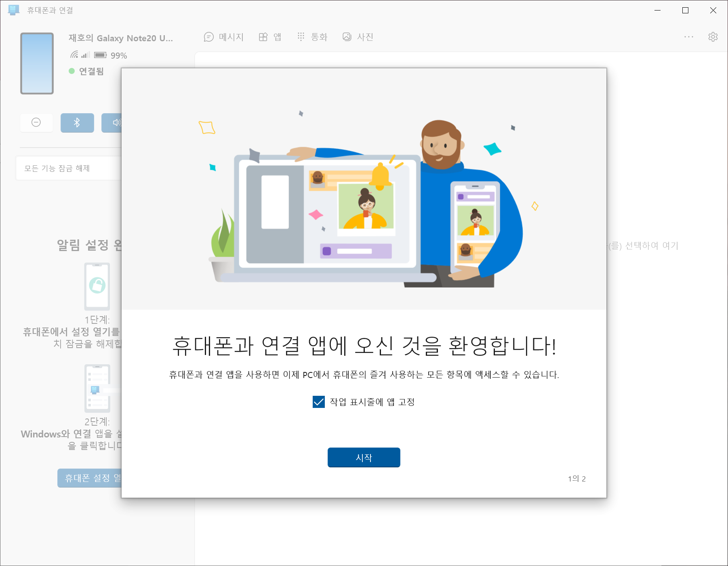This screenshot has height=566, width=728.
Task: Click the Galaxy Note20 phone thumbnail
Action: 37,63
